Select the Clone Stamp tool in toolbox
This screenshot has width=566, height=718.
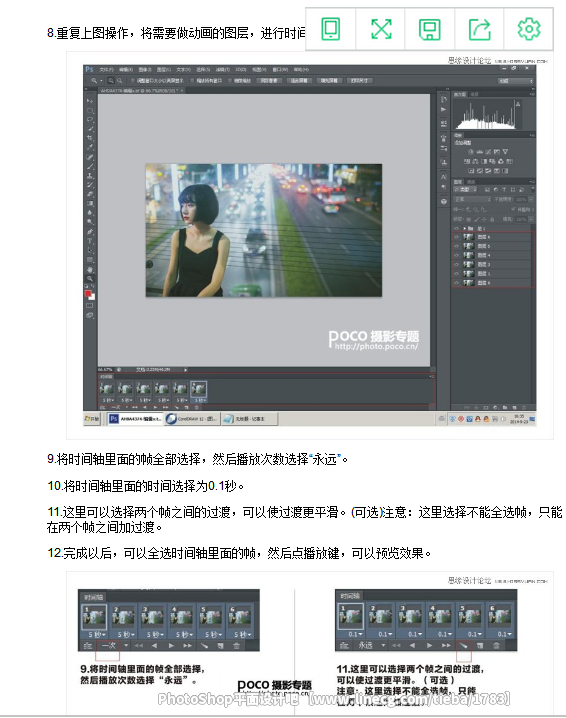click(90, 176)
